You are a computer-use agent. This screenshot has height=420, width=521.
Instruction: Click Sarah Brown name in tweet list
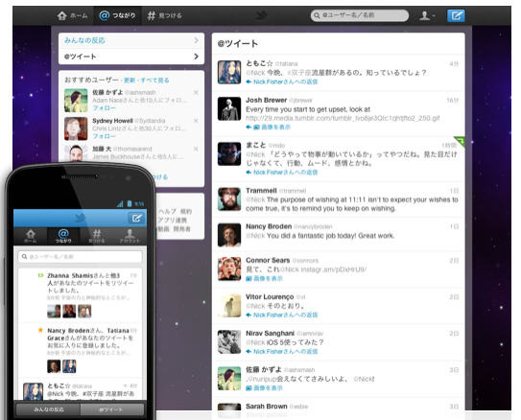pos(266,407)
